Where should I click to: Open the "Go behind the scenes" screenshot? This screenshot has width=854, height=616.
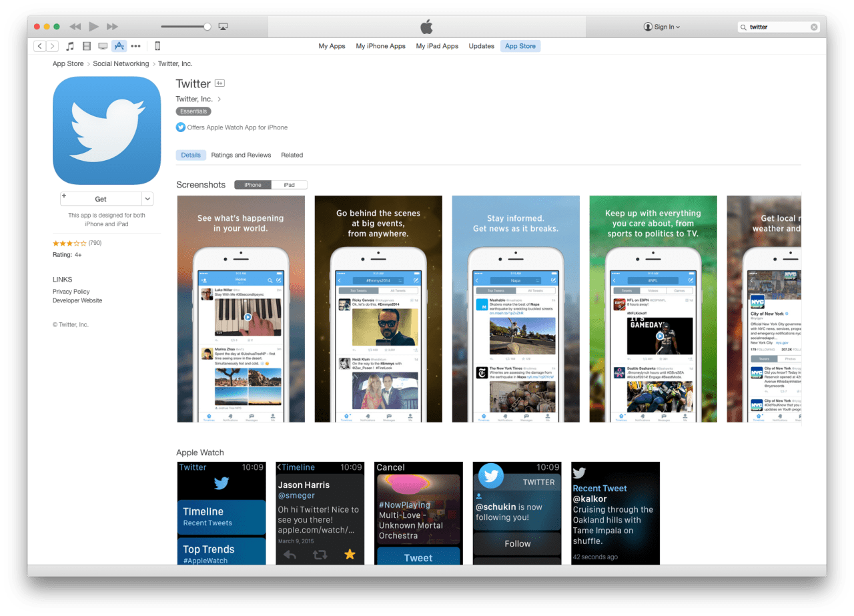[x=378, y=309]
